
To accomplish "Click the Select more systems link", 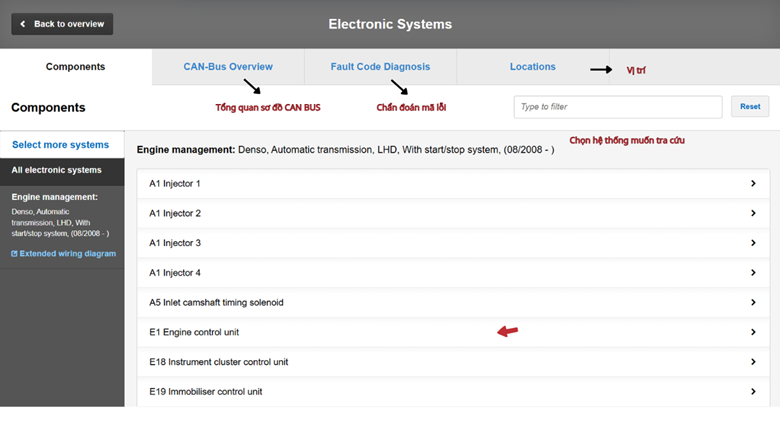I will click(60, 145).
